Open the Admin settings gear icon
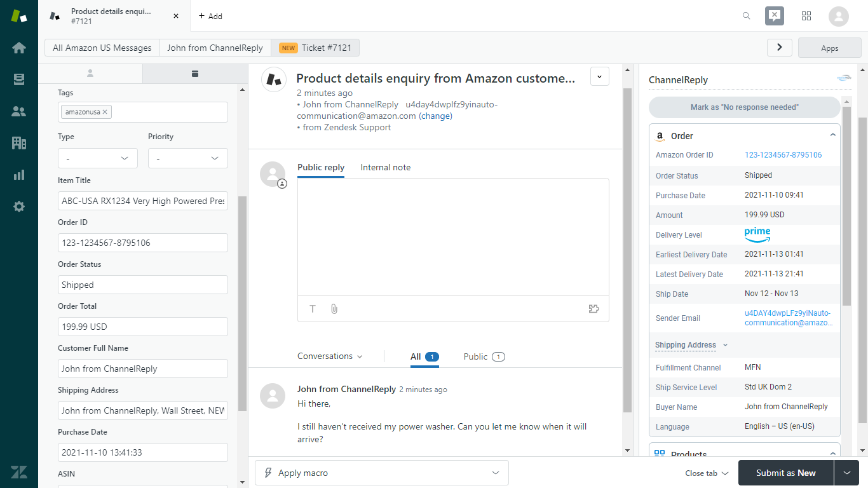 click(x=19, y=206)
